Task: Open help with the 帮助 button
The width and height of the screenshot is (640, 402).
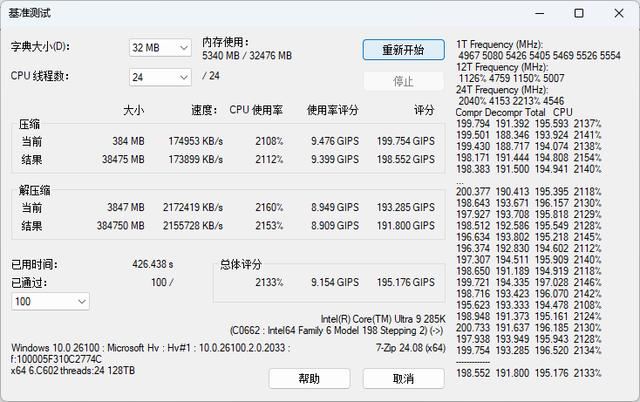Action: (x=309, y=379)
